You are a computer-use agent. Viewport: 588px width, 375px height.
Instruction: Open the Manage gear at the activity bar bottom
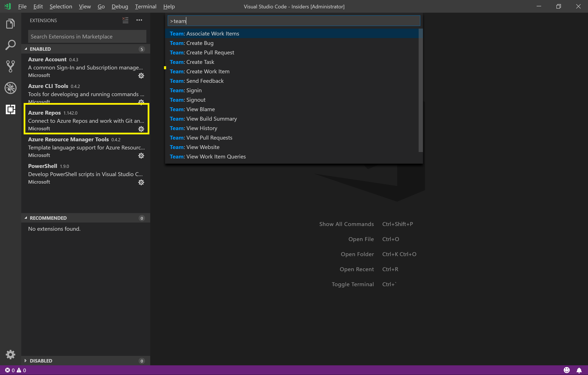point(10,355)
